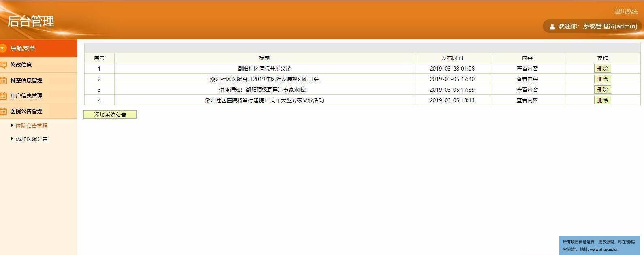Viewport: 644px width, 255px height.
Task: View content of announcement row 4
Action: tap(527, 100)
